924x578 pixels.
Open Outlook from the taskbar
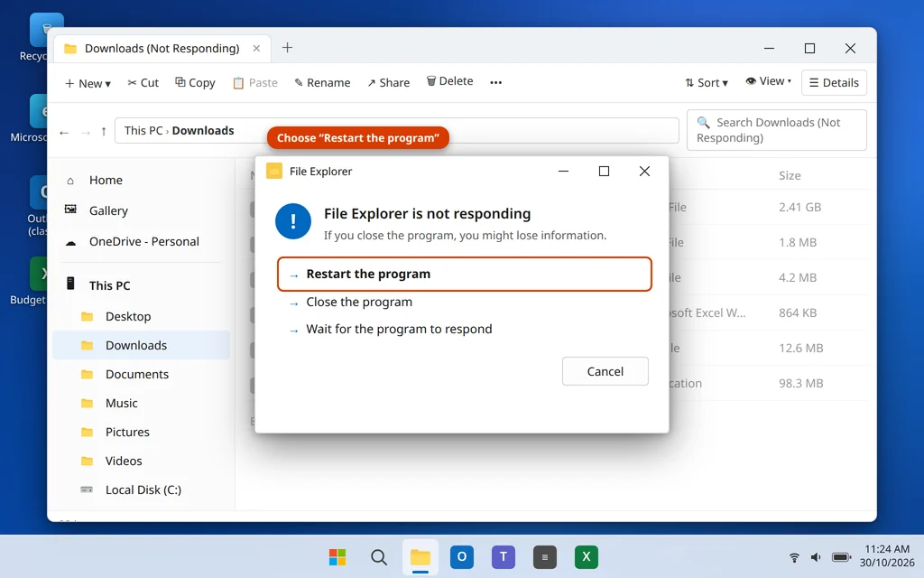[x=462, y=556]
